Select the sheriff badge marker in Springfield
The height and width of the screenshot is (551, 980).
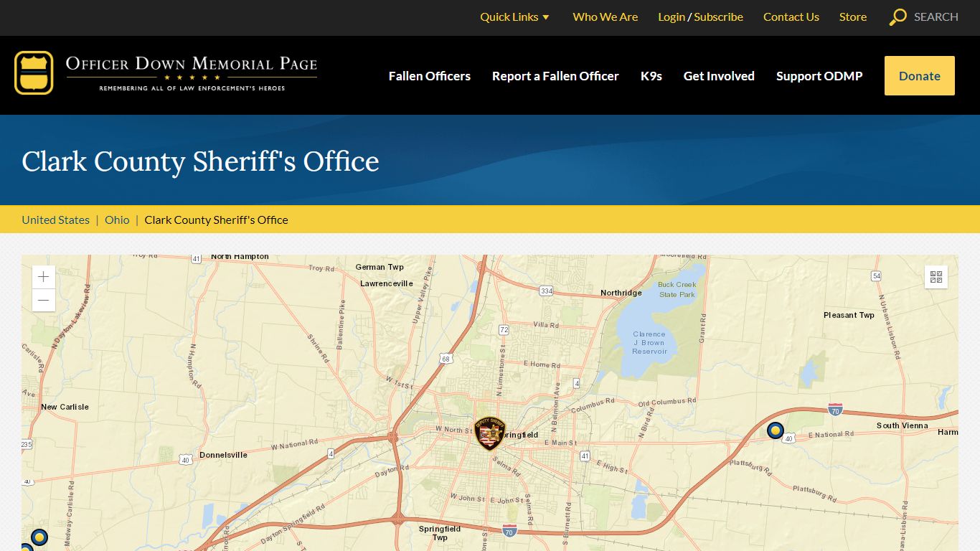pyautogui.click(x=490, y=434)
